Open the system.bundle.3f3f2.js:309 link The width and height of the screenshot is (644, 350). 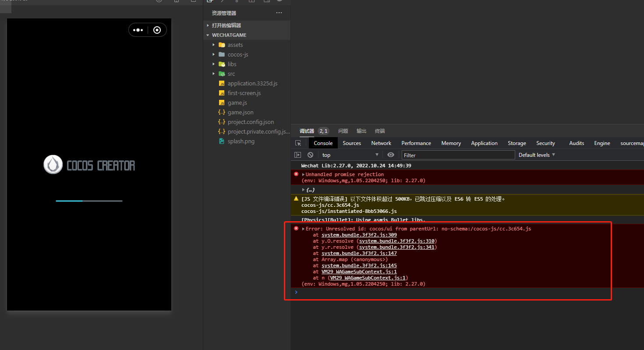(359, 235)
